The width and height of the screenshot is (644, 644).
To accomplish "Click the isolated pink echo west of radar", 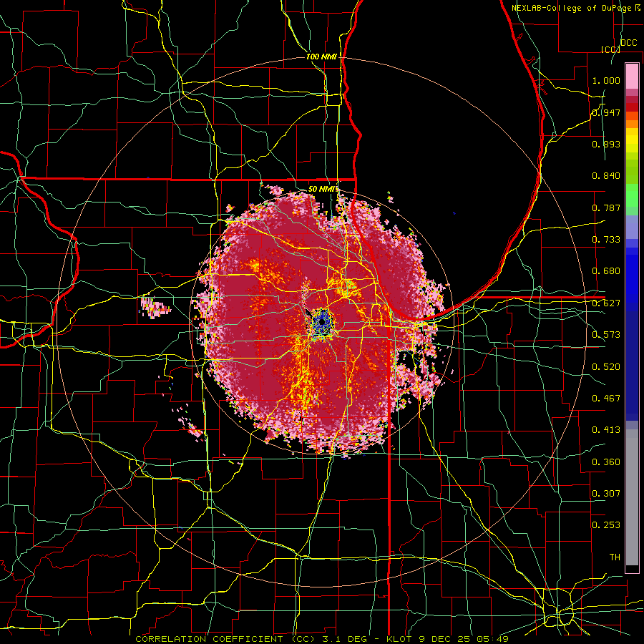I will (x=155, y=307).
